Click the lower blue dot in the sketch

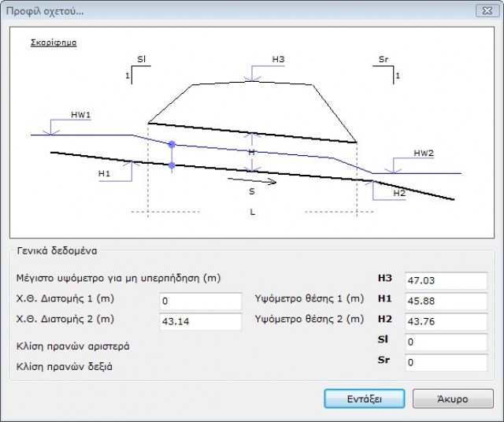[172, 165]
